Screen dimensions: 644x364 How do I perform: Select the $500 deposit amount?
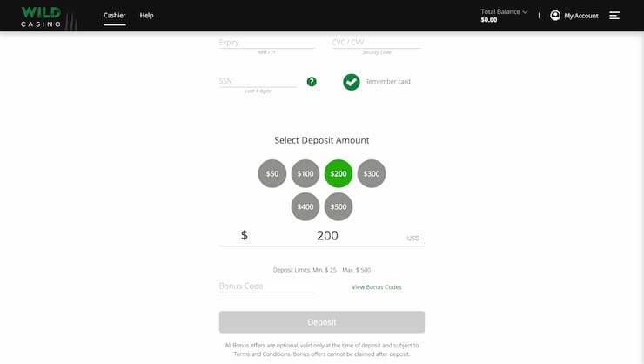coord(339,206)
